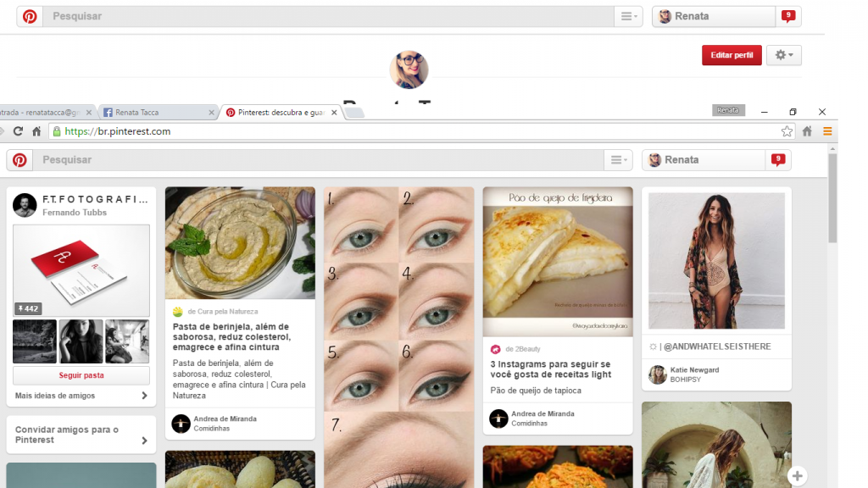The height and width of the screenshot is (488, 868).
Task: Click the profile avatar photo at top
Action: pyautogui.click(x=409, y=69)
